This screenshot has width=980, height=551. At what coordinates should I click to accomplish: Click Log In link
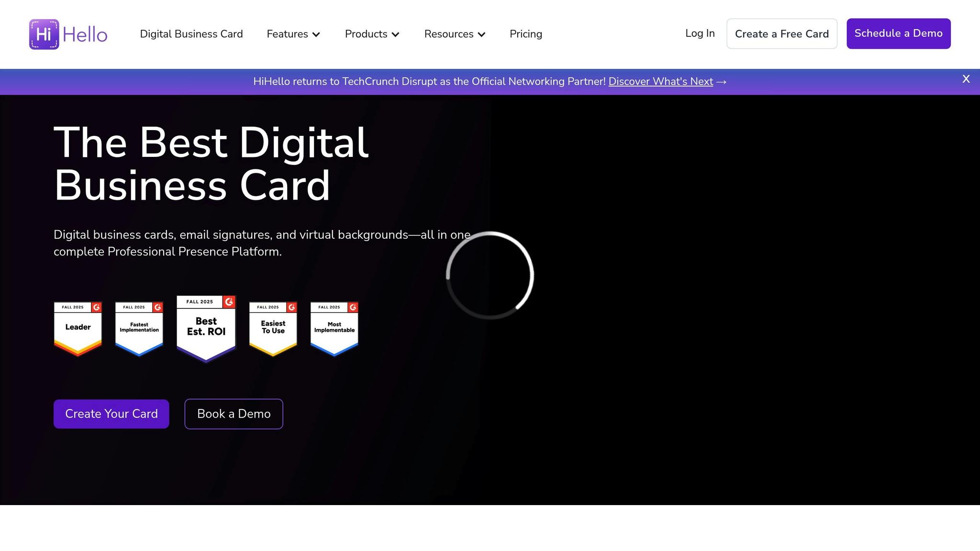(700, 33)
